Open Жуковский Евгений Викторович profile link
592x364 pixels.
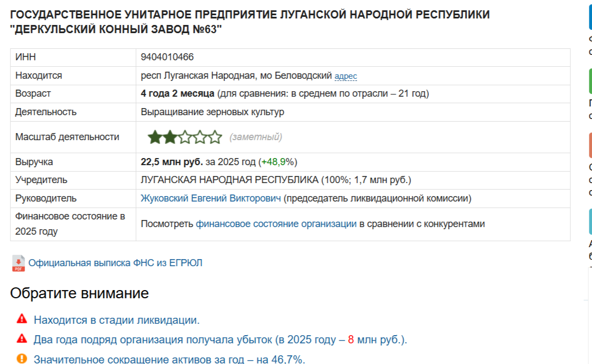pos(211,198)
